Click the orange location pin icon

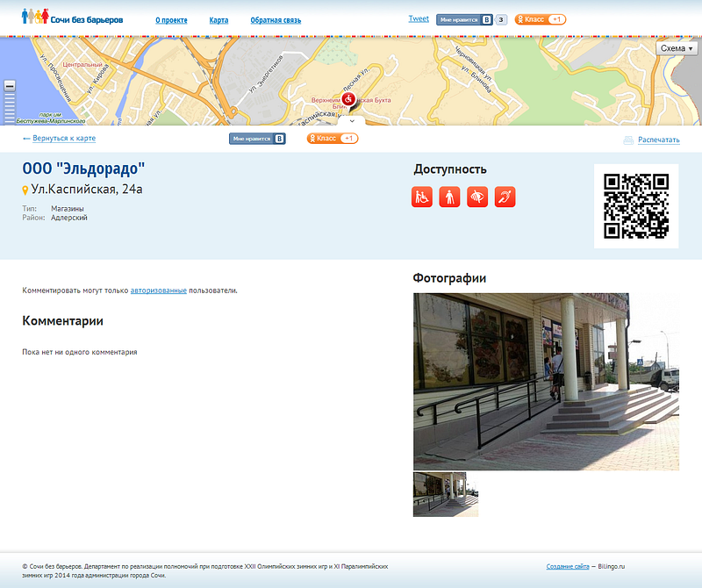(x=25, y=190)
